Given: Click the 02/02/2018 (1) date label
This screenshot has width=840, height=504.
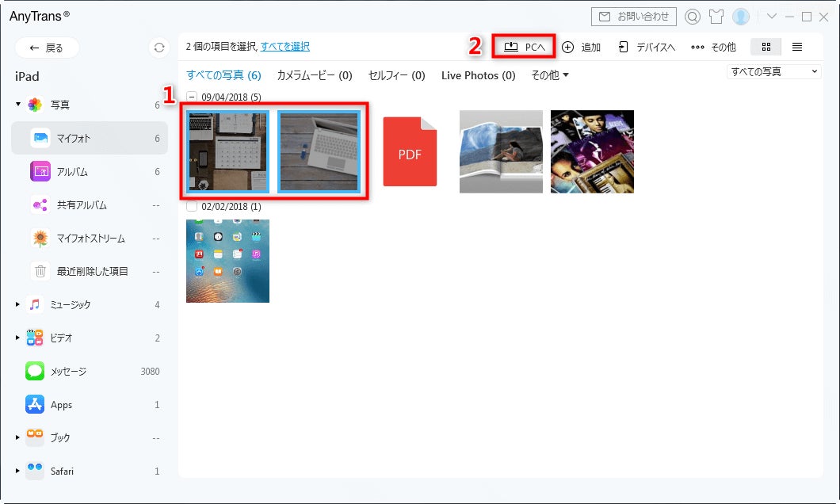Looking at the screenshot, I should [231, 206].
